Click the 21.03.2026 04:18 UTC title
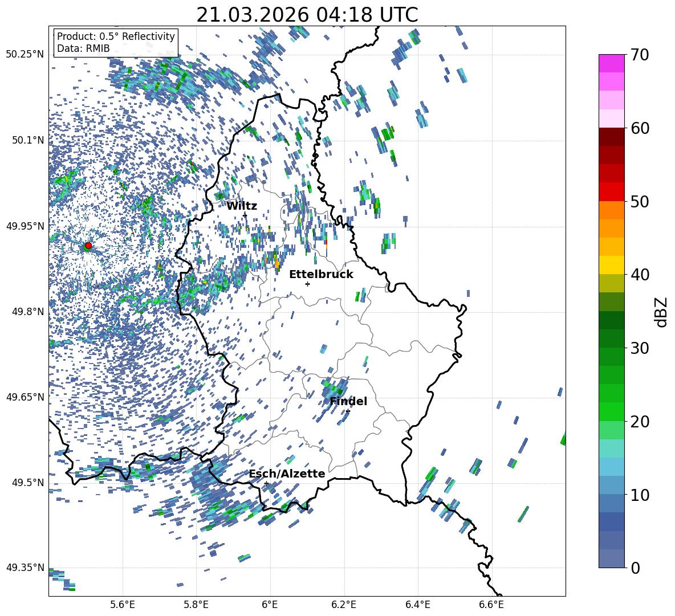675x616 pixels. [307, 15]
